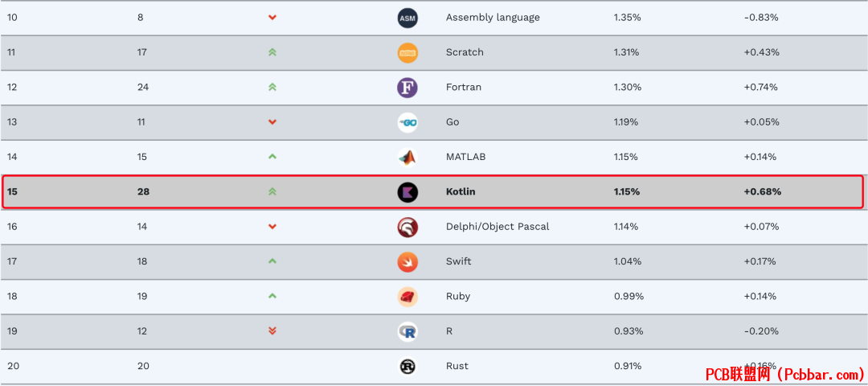Click the orange Scratch logo icon
This screenshot has height=386, width=868.
(x=407, y=53)
